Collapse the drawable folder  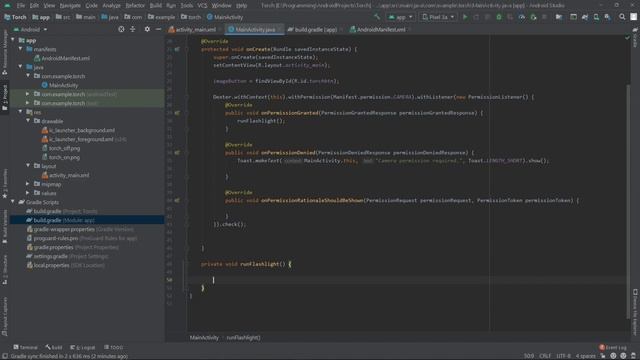[x=28, y=121]
